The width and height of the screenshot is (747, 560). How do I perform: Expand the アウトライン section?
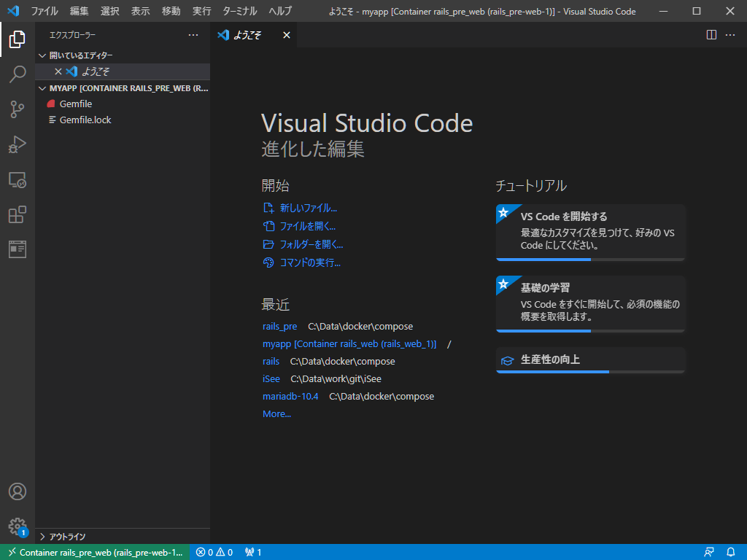click(123, 537)
